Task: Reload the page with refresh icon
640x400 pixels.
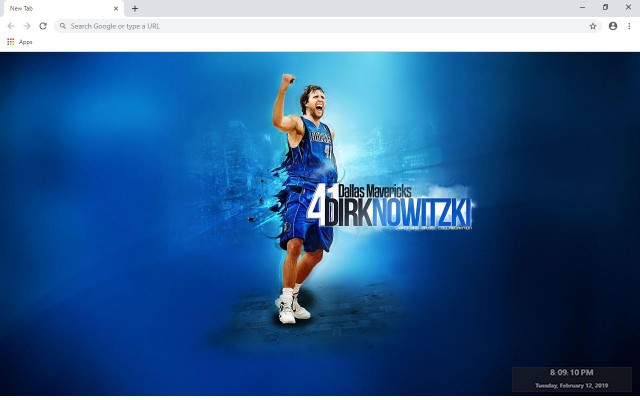Action: 43,26
